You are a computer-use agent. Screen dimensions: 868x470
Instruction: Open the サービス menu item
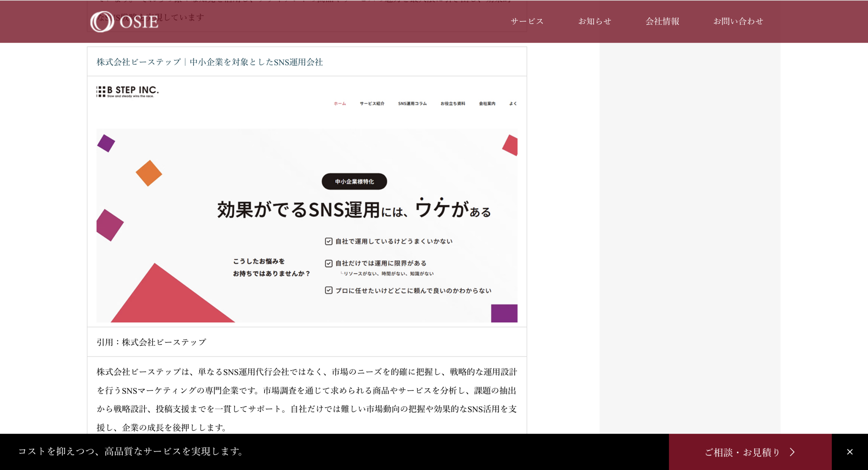click(x=527, y=21)
